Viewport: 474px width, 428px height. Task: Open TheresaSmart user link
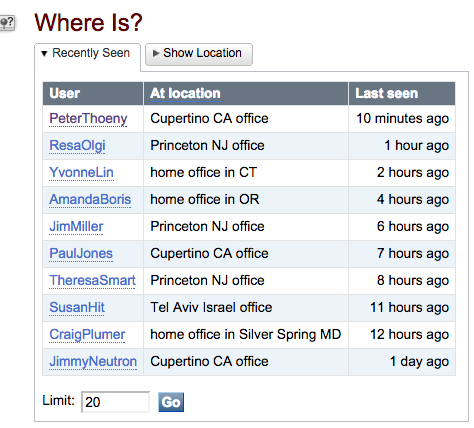(92, 281)
